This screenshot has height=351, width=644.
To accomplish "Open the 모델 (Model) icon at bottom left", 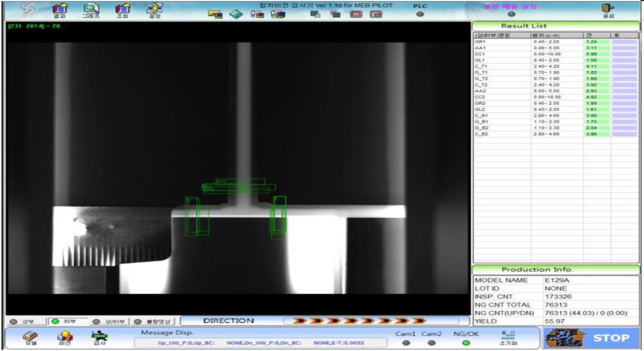I will click(x=30, y=338).
